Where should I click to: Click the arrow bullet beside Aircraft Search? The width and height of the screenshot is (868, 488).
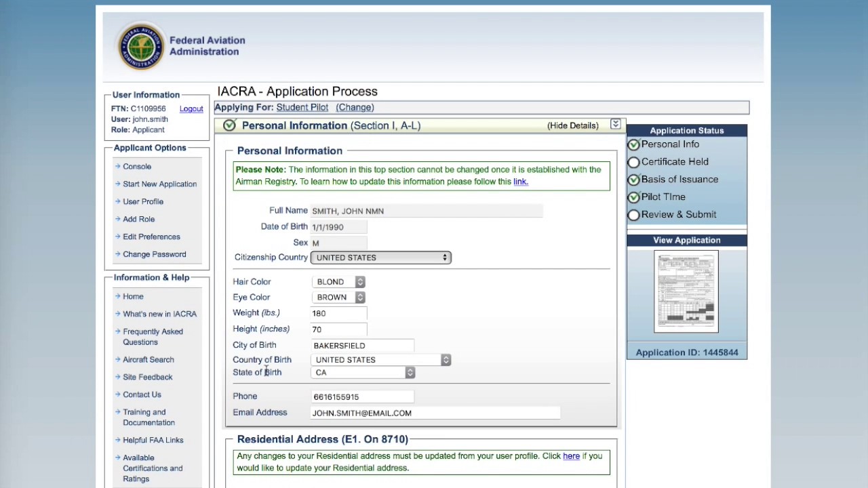[117, 359]
